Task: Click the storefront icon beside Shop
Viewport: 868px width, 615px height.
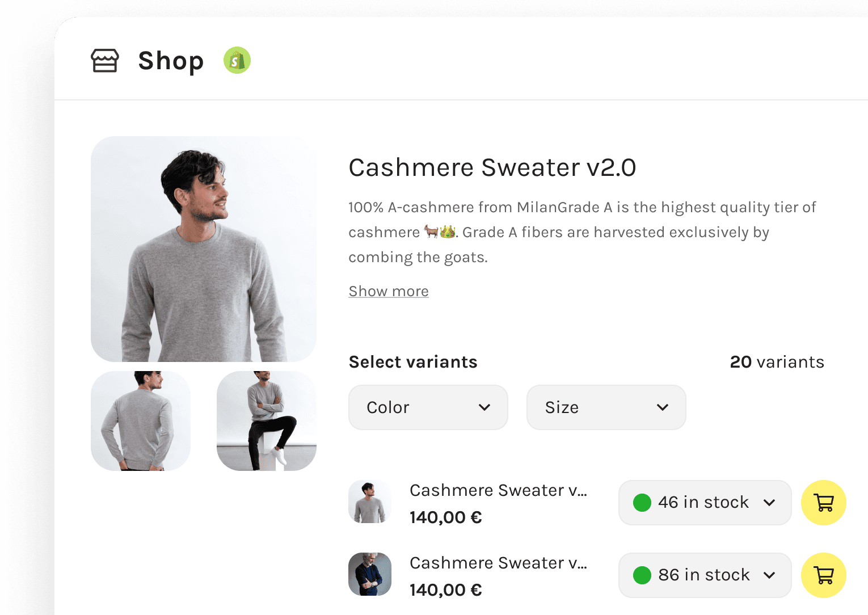Action: click(105, 61)
